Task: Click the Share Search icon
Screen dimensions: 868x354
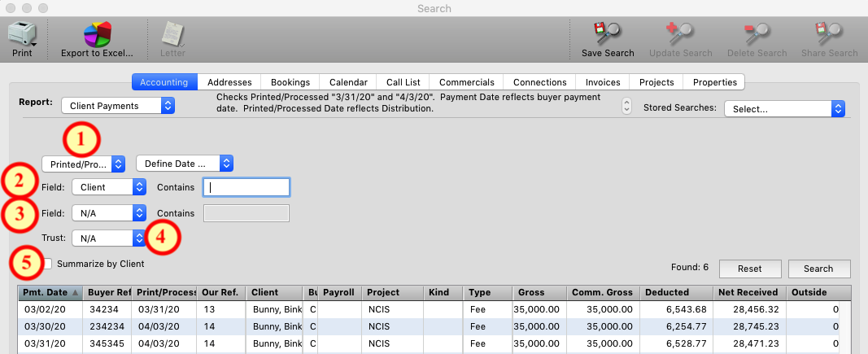Action: [829, 34]
